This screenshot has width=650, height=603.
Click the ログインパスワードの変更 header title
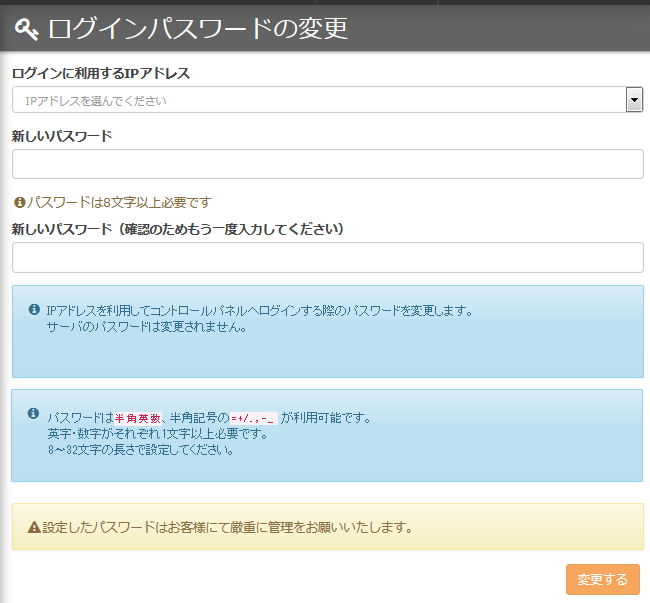198,29
